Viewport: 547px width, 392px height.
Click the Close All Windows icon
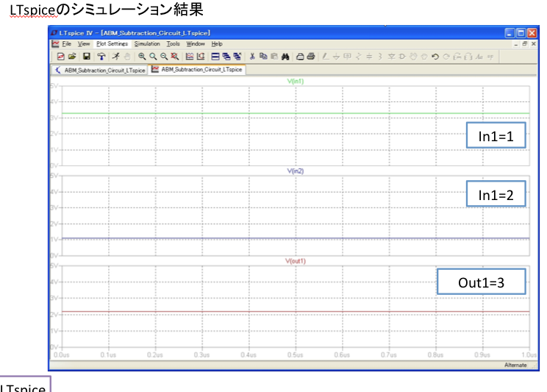click(x=237, y=56)
